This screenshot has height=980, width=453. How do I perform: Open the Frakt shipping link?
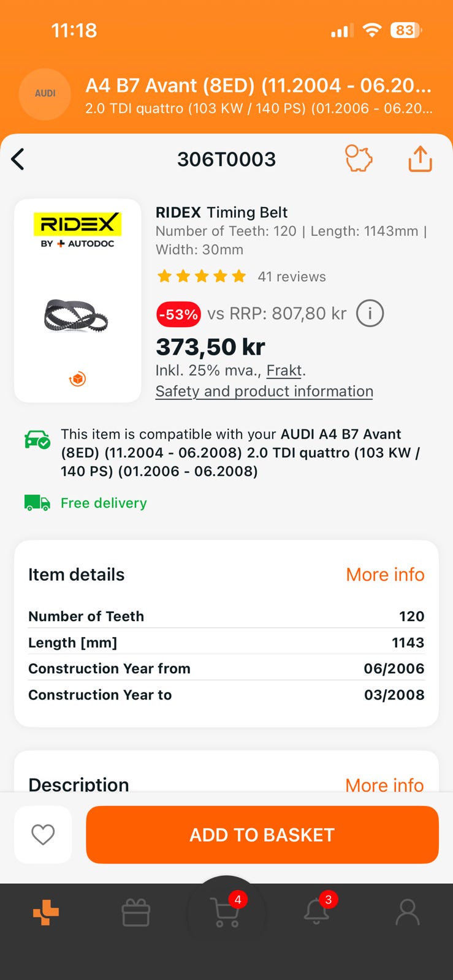tap(284, 371)
